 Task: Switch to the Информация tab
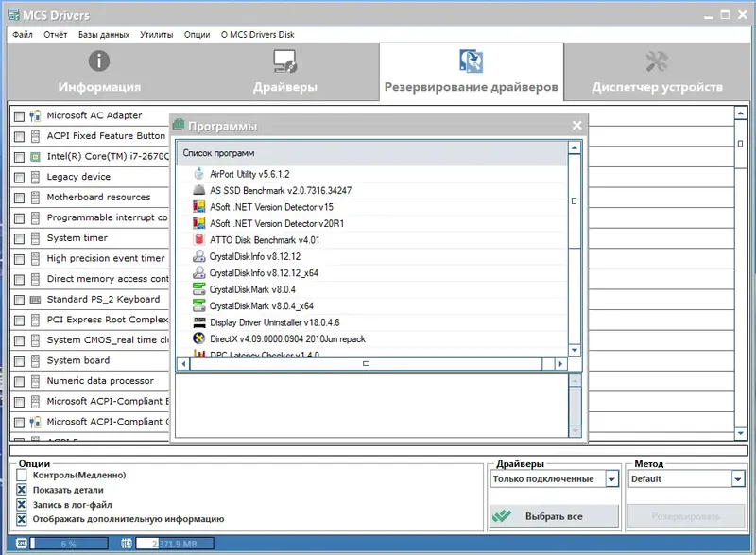point(99,72)
